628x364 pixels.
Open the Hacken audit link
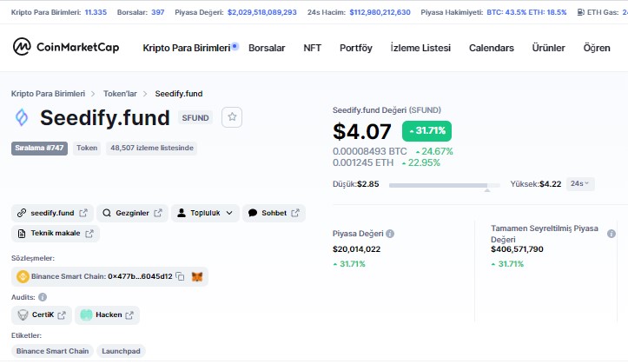coord(108,314)
